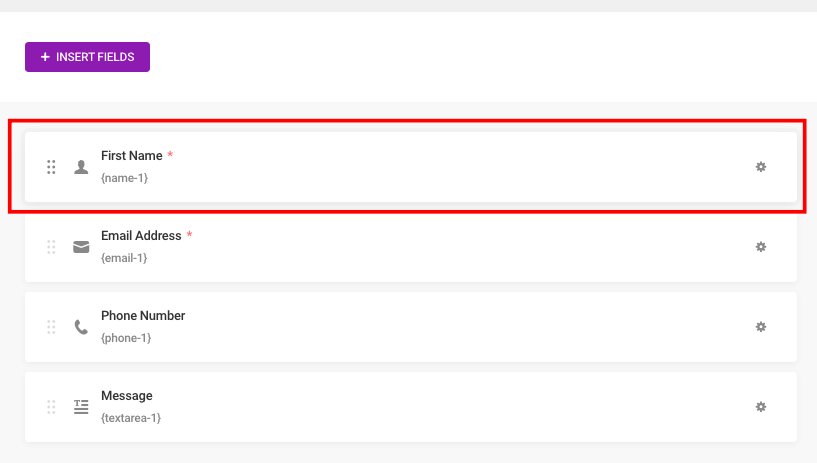This screenshot has height=463, width=817.
Task: Open settings gear for Phone Number field
Action: click(761, 327)
